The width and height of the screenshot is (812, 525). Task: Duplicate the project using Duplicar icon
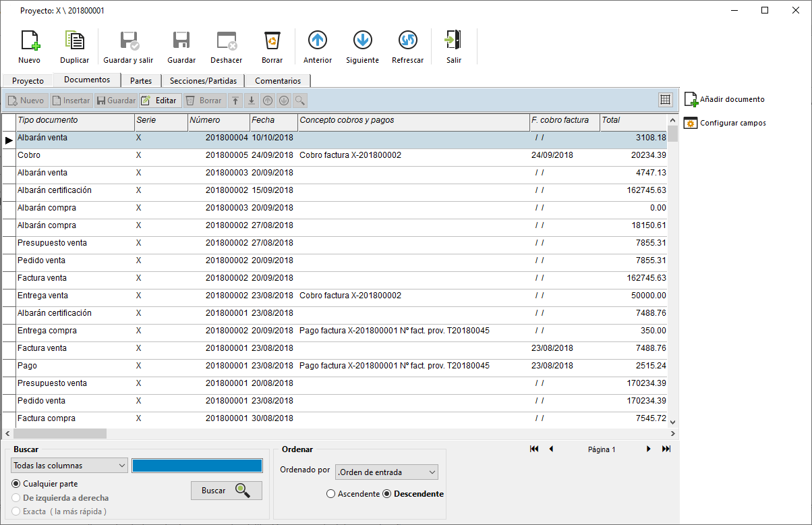74,47
